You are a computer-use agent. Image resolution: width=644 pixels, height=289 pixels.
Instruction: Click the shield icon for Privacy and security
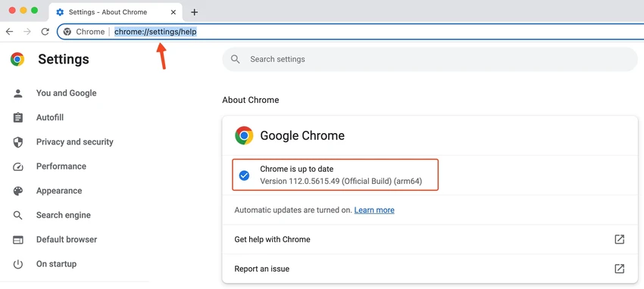[17, 142]
